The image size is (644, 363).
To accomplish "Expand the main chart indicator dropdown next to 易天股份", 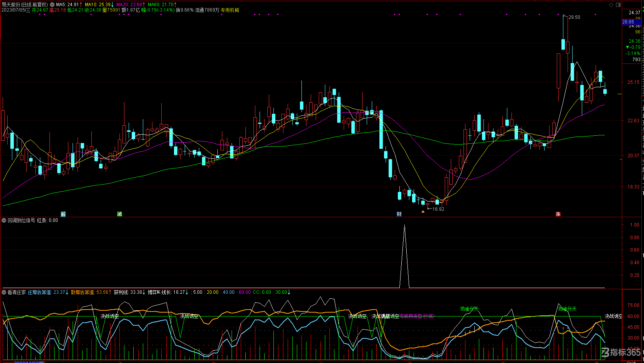I will (52, 5).
